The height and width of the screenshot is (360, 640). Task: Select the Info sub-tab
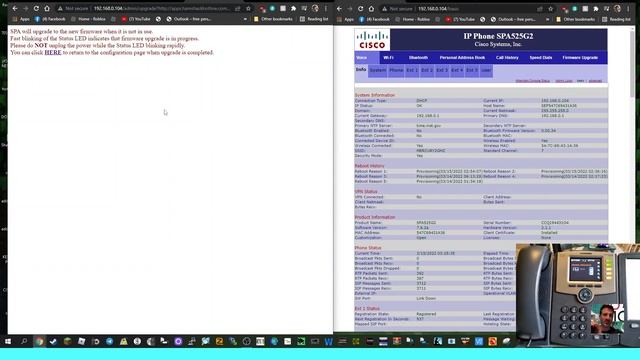[x=361, y=70]
